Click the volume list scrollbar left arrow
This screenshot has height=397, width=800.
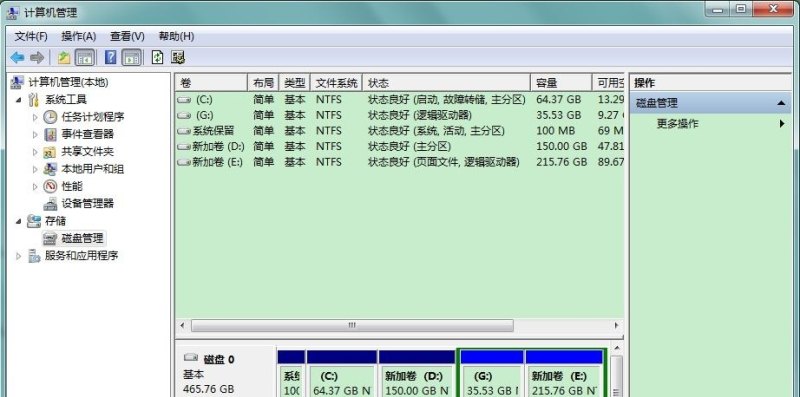(x=183, y=326)
